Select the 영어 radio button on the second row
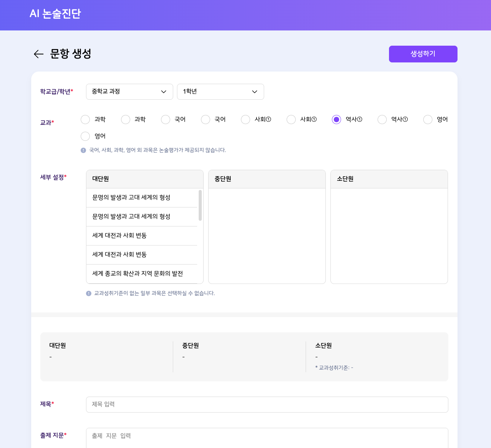Image resolution: width=491 pixels, height=448 pixels. (85, 136)
